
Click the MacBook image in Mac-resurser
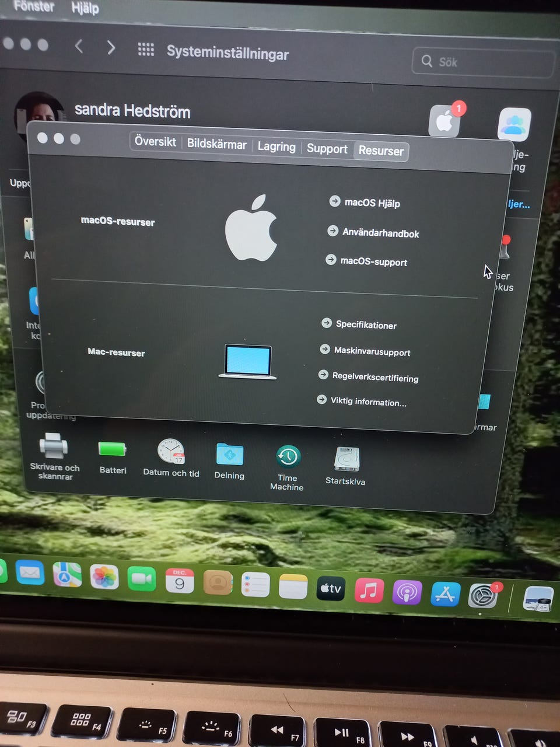coord(248,362)
